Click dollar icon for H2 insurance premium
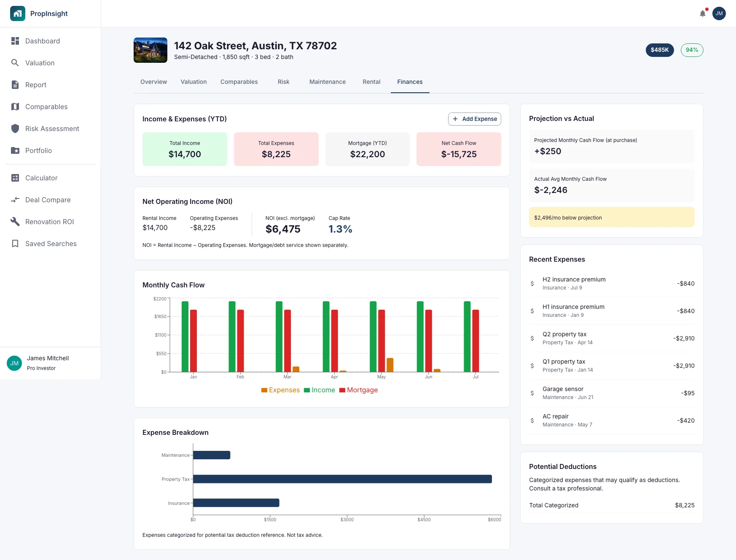This screenshot has width=736, height=560. point(532,284)
